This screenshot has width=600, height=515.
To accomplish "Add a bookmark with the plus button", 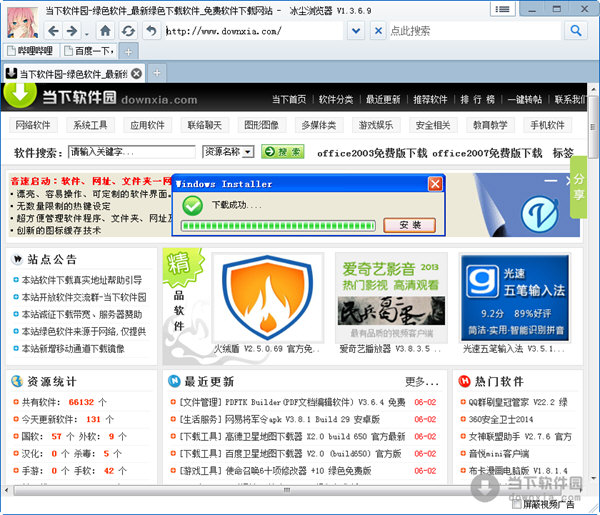I will point(129,52).
